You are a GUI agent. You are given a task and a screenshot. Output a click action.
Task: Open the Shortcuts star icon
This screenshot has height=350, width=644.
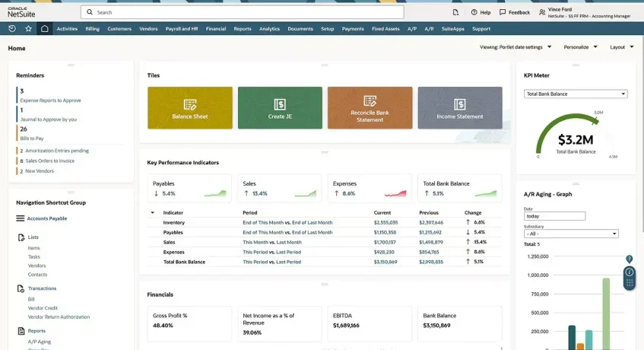tap(28, 28)
